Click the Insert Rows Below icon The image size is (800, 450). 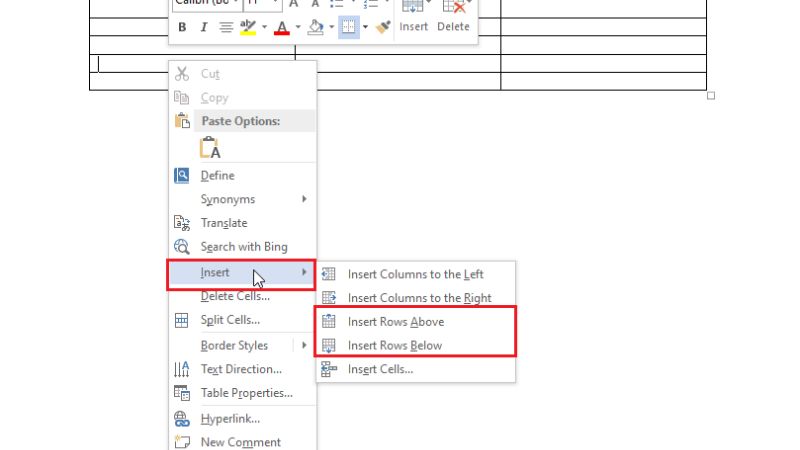click(329, 345)
